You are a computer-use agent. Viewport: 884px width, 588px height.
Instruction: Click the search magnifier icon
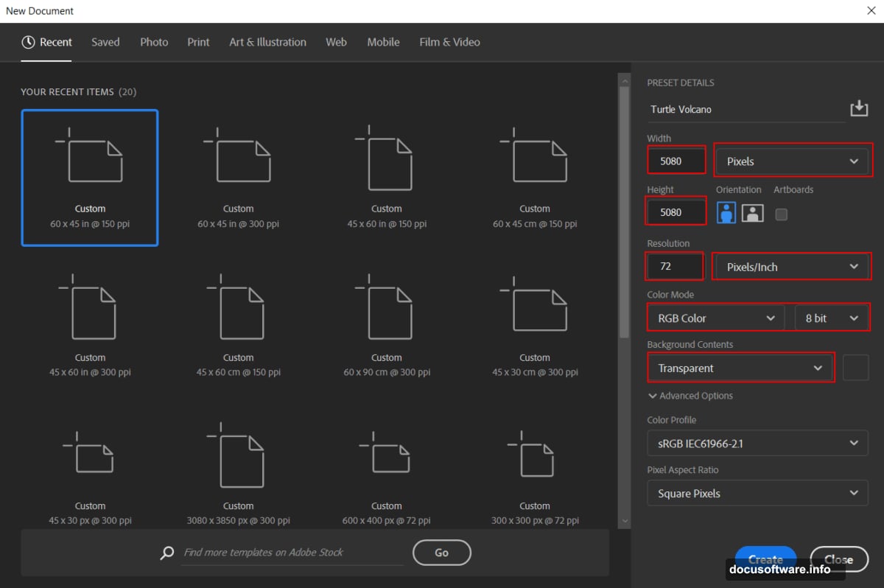coord(166,553)
